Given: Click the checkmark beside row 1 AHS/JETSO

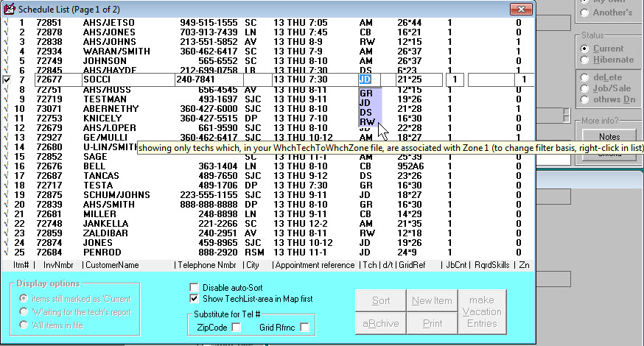Looking at the screenshot, I should [7, 23].
